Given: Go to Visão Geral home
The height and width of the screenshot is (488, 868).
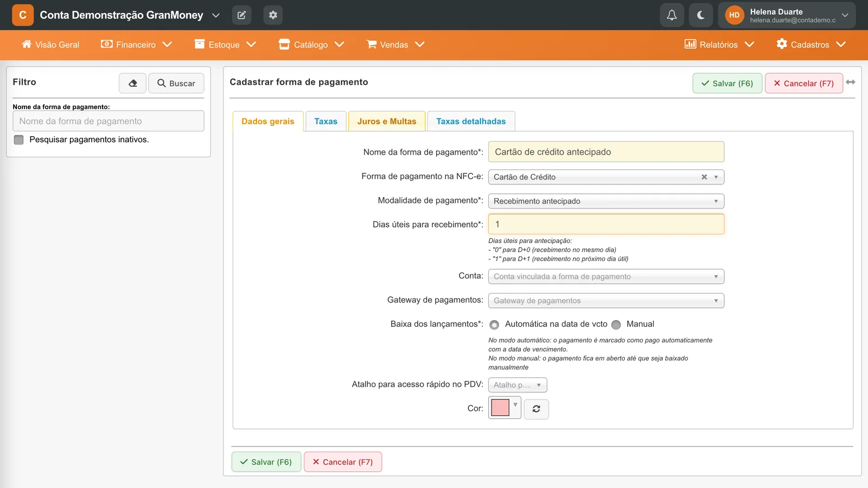Looking at the screenshot, I should [x=50, y=45].
